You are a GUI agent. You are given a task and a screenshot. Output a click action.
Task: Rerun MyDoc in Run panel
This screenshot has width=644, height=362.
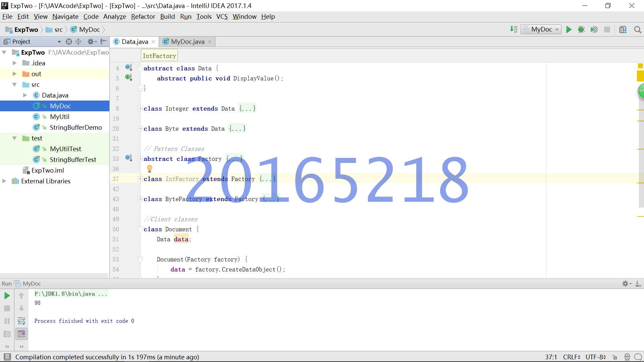pos(7,296)
